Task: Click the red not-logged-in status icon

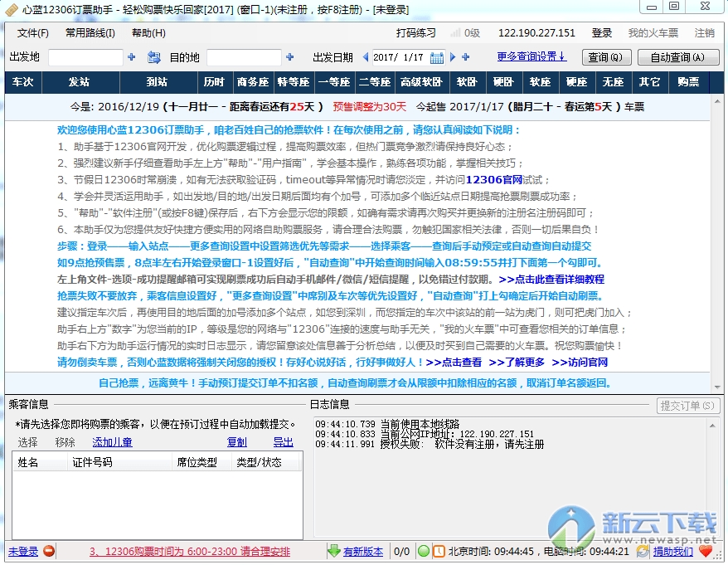Action: (x=49, y=551)
